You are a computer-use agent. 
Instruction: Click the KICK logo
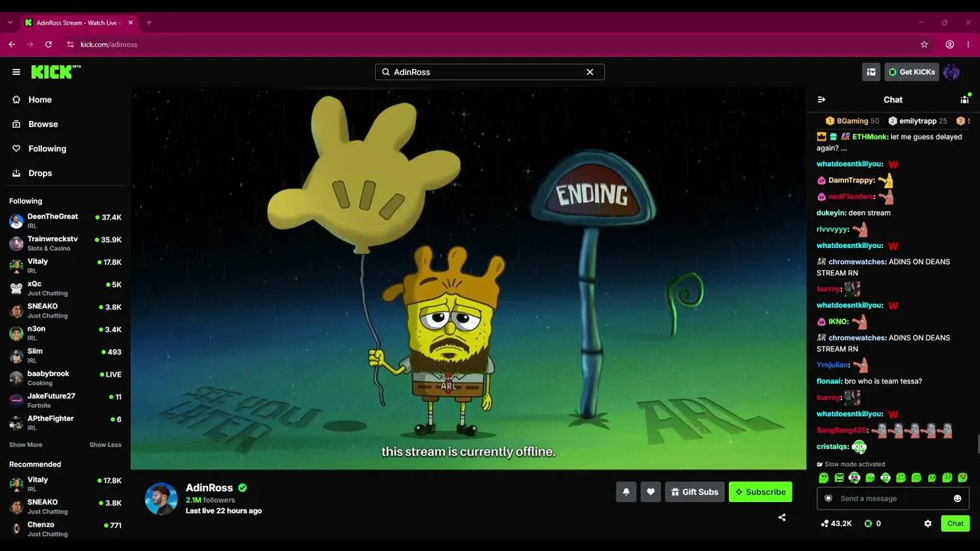(56, 72)
